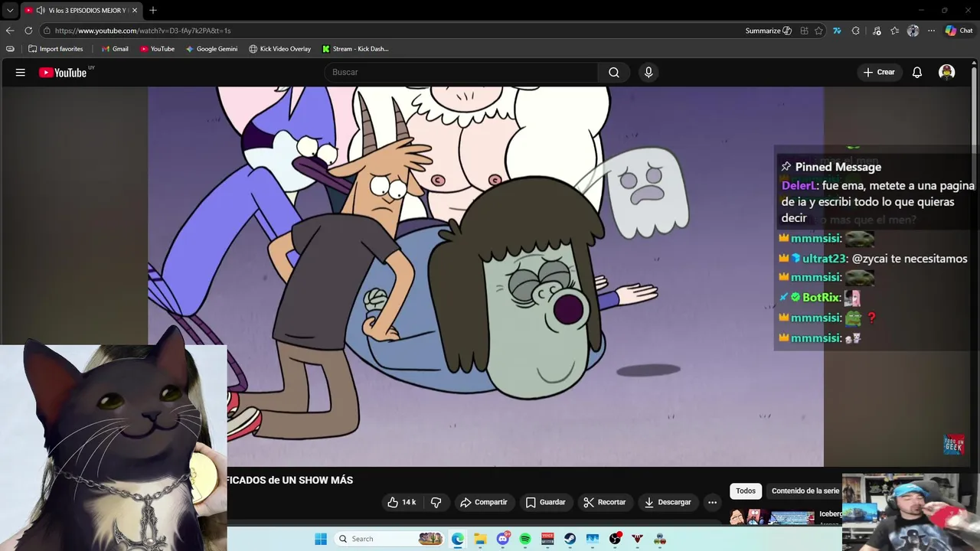This screenshot has height=551, width=980.
Task: Click the video title ending in 'UN SHOW MÁS'
Action: click(289, 480)
